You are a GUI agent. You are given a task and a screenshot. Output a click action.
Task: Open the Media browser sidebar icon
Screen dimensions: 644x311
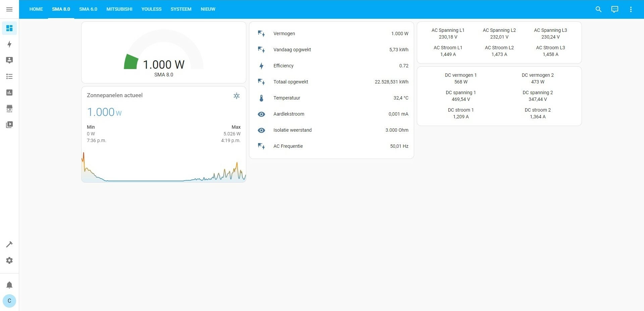pyautogui.click(x=9, y=125)
